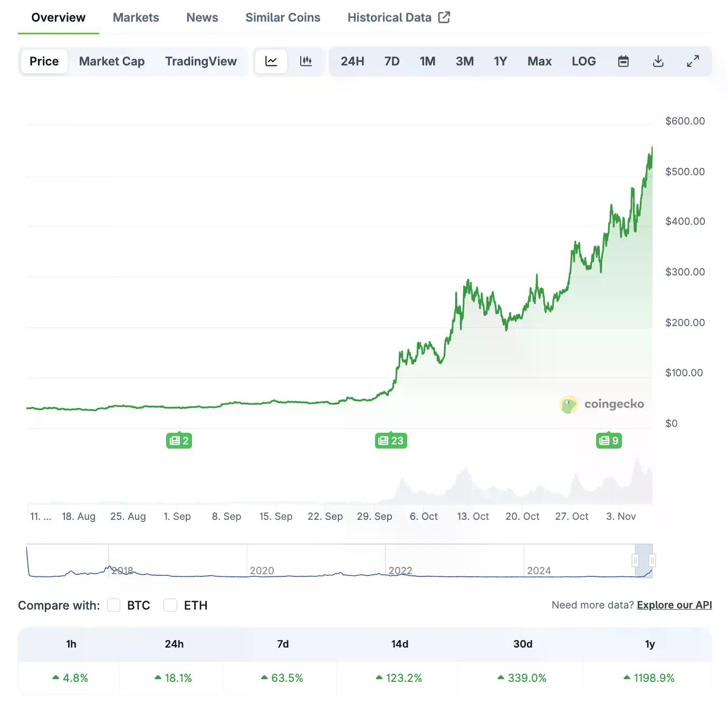Open the Similar Coins tab
This screenshot has width=728, height=703.
[283, 17]
